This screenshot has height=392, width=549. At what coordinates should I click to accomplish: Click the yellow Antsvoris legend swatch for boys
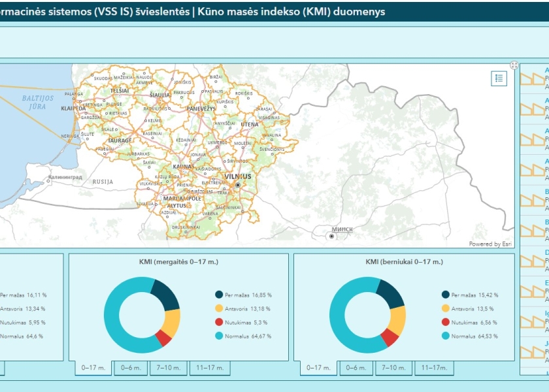coord(445,308)
